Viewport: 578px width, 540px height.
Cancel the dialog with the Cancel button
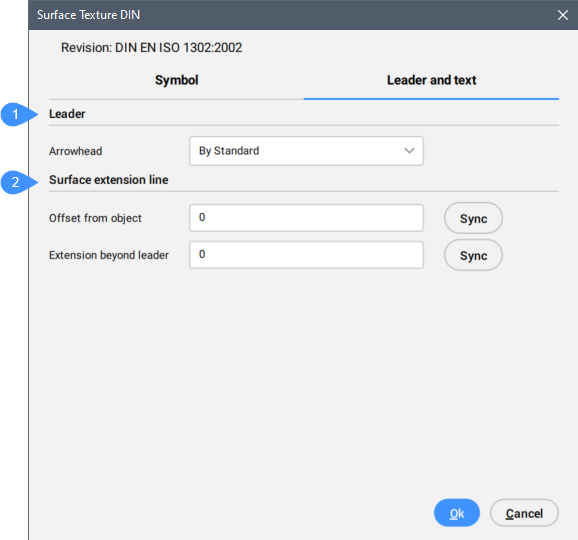point(524,513)
